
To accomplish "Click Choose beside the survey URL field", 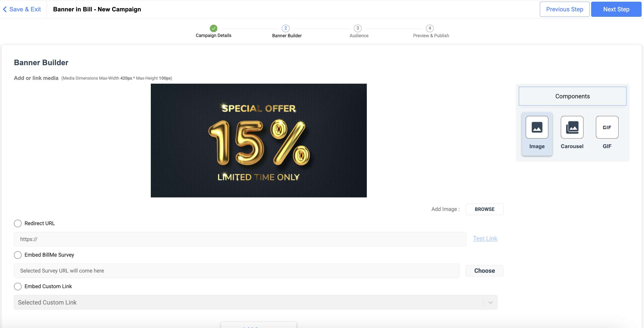I will tap(484, 271).
